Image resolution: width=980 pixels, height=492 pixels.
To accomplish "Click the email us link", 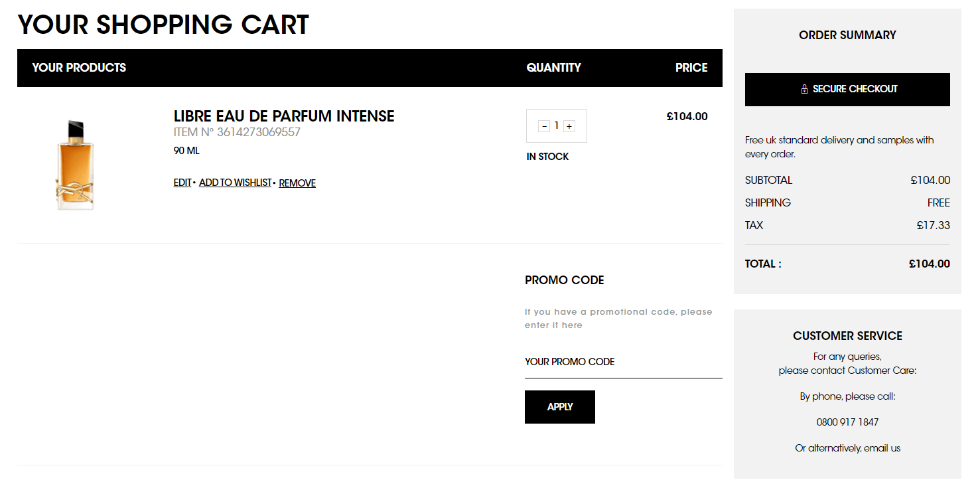I will point(882,448).
